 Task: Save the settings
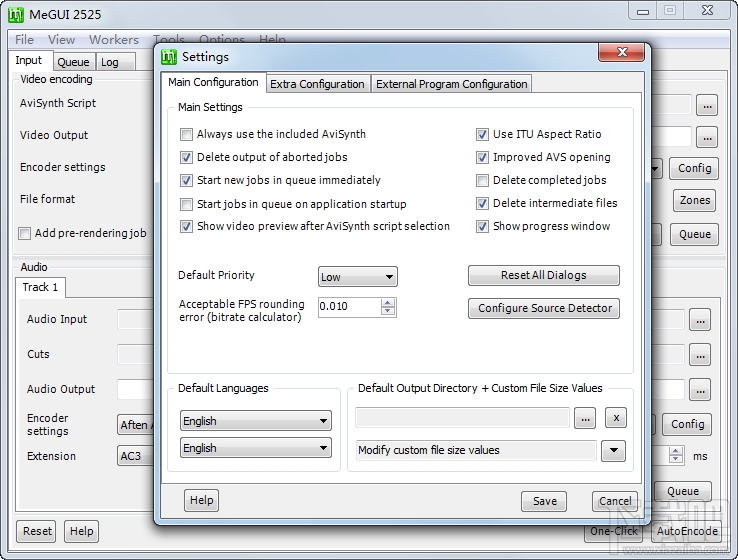tap(544, 501)
